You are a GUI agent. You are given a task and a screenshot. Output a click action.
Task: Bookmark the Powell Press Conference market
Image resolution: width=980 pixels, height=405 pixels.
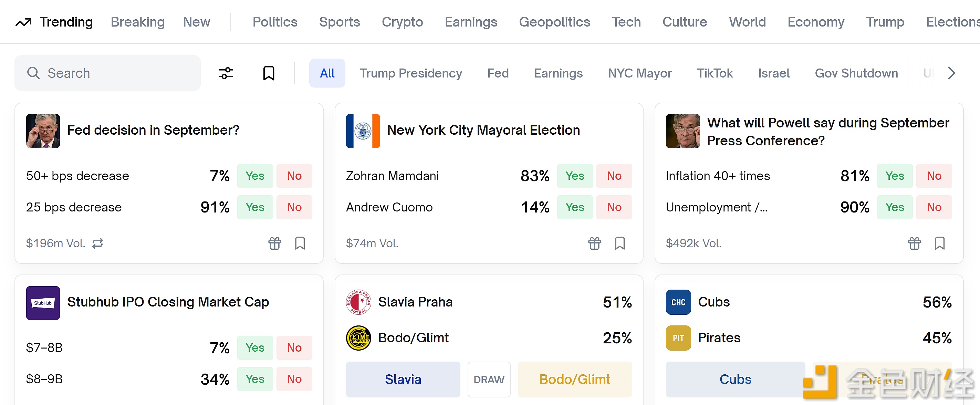(x=939, y=243)
